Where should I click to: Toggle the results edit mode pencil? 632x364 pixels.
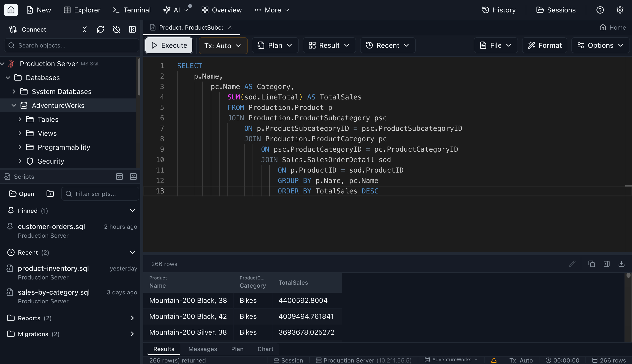573,264
